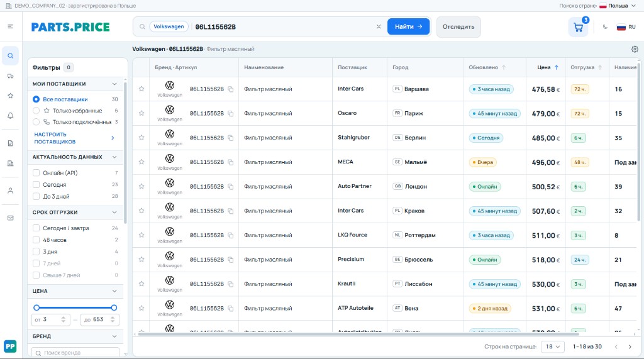644x359 pixels.
Task: Collapse 'СРОК ОТГРУЗКИ' section
Action: pos(114,213)
